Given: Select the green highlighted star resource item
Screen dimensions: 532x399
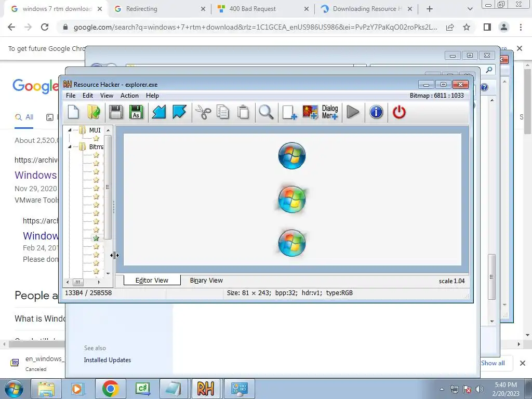Looking at the screenshot, I should [96, 238].
